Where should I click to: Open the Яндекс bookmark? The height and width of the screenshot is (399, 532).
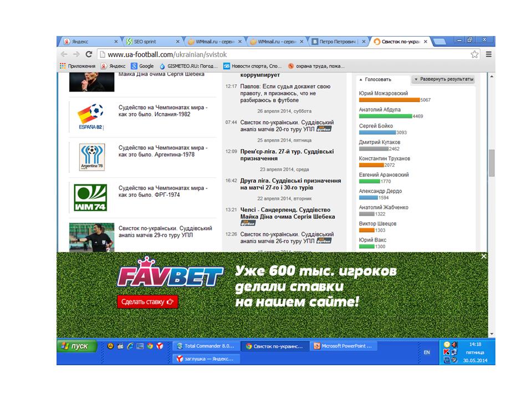coord(113,66)
